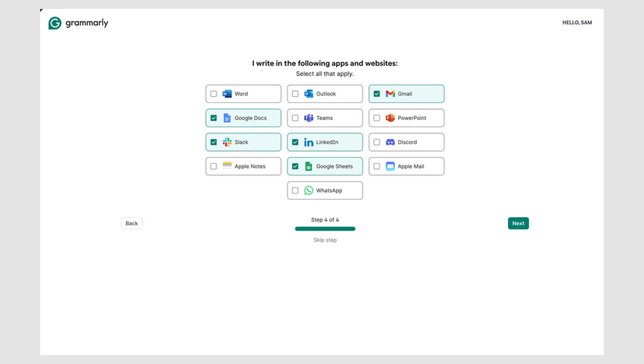Click the grammarly wordmark text

pyautogui.click(x=87, y=23)
